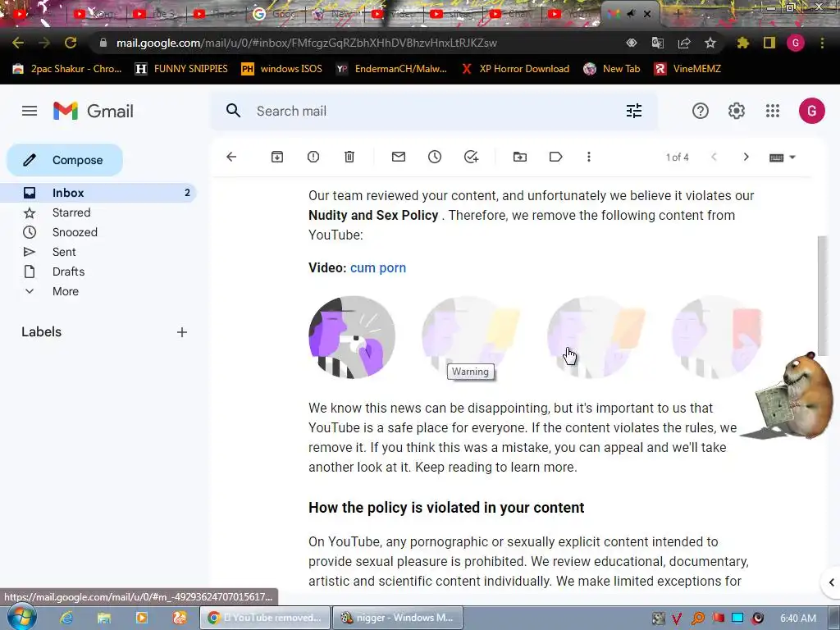This screenshot has width=840, height=630.
Task: Open the email toolbar's More options dots
Action: click(589, 157)
